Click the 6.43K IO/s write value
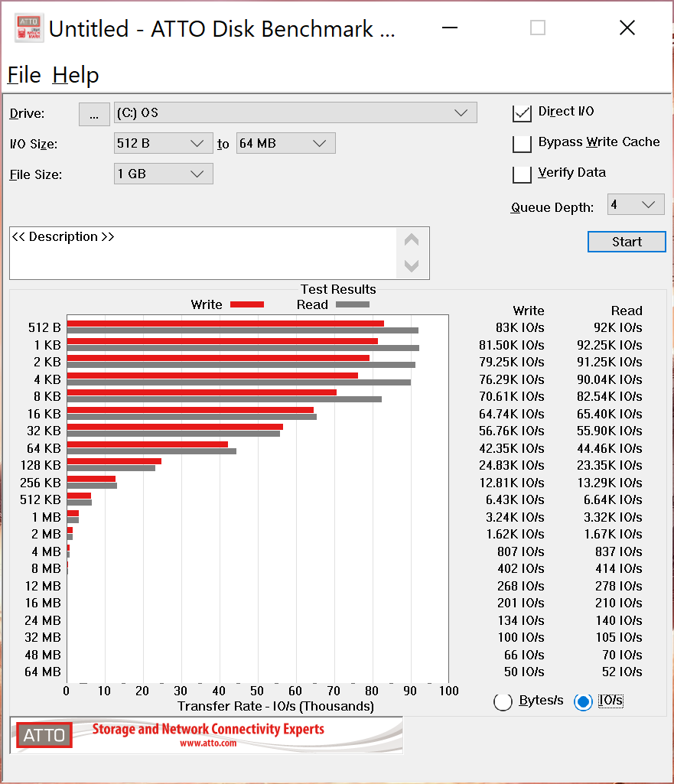This screenshot has height=784, width=674. (515, 500)
